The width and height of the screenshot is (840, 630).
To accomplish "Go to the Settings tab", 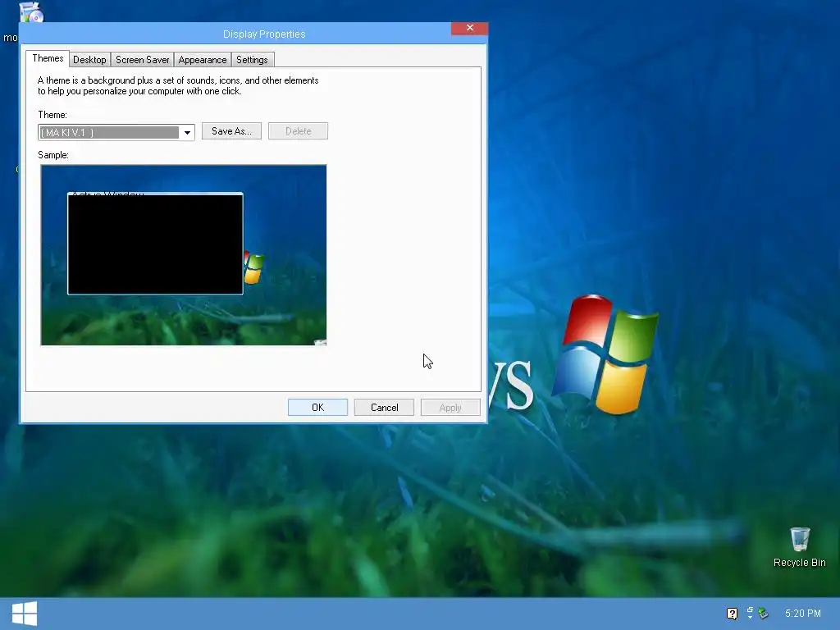I will click(252, 59).
